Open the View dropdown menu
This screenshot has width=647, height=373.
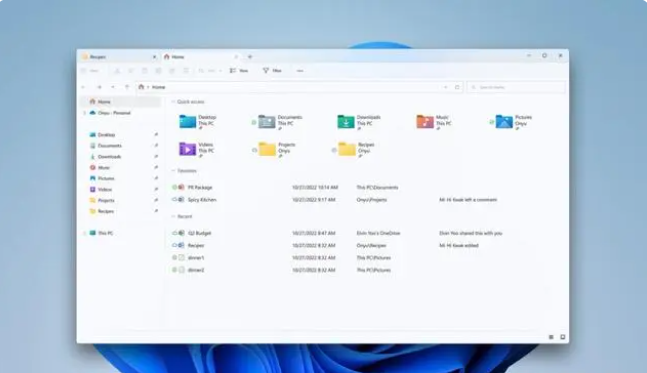click(x=239, y=71)
